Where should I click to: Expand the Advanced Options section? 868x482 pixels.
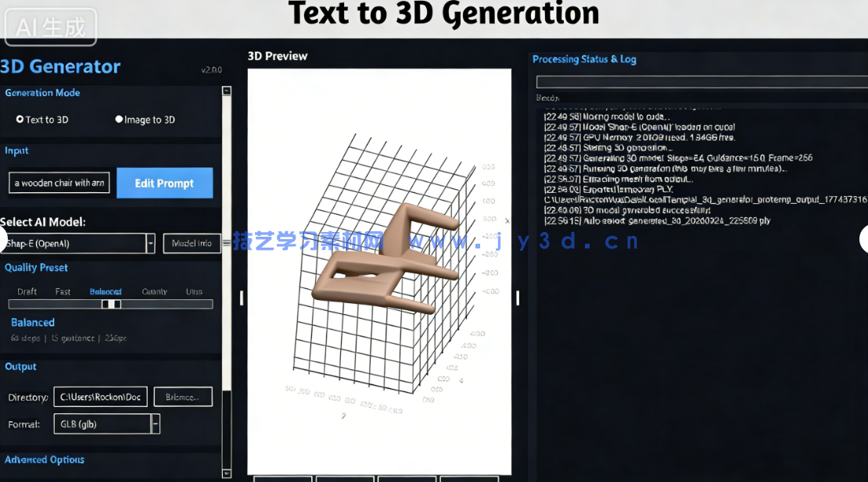(45, 459)
